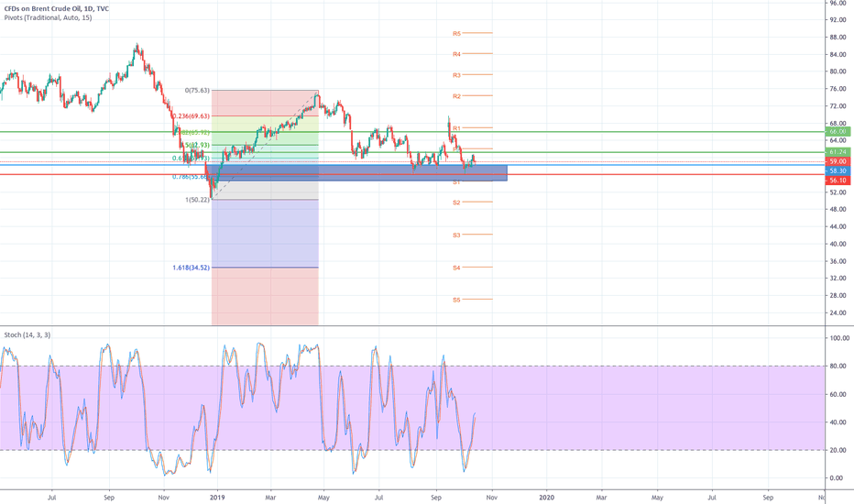Click the 88.00 price scale label
Viewport: 854px width, 504px height.
tap(838, 38)
